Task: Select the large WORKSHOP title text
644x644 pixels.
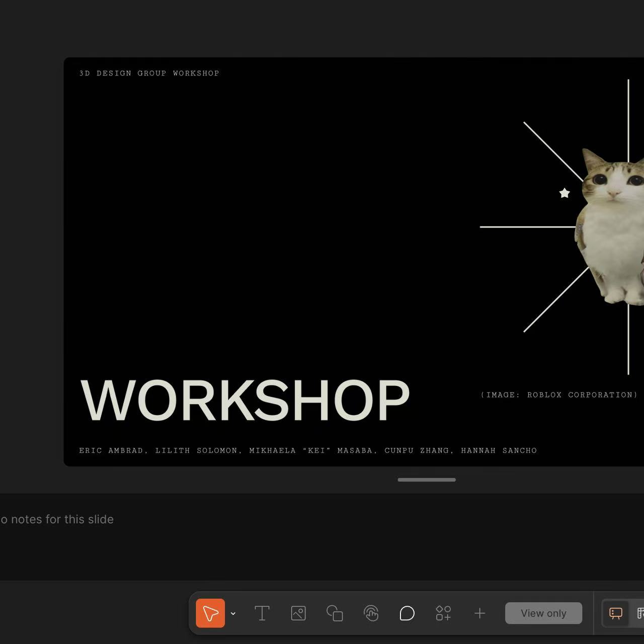Action: [245, 400]
